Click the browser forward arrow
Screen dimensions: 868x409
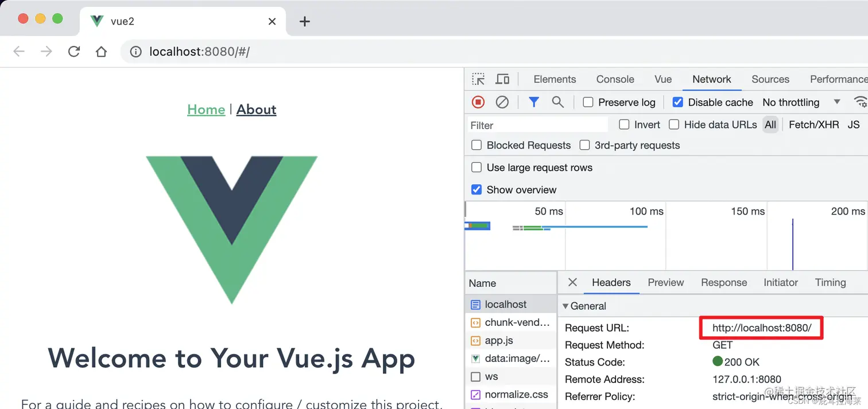click(x=46, y=52)
